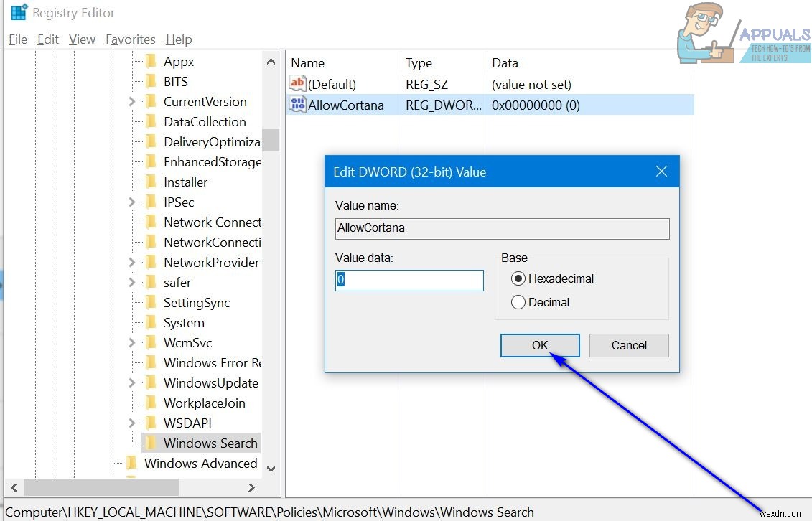Click the SettingSync folder icon
The height and width of the screenshot is (521, 812).
coord(151,302)
